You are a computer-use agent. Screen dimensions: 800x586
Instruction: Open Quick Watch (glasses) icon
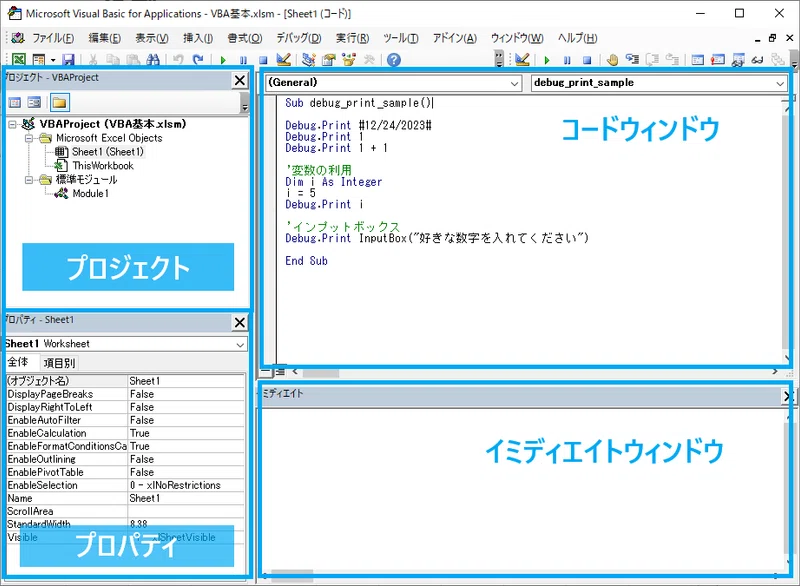(x=758, y=60)
